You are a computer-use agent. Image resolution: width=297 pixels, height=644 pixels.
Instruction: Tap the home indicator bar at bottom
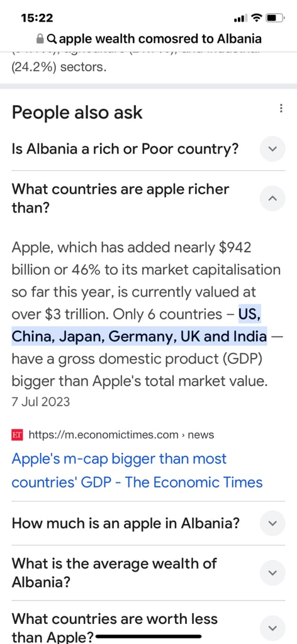click(x=148, y=636)
